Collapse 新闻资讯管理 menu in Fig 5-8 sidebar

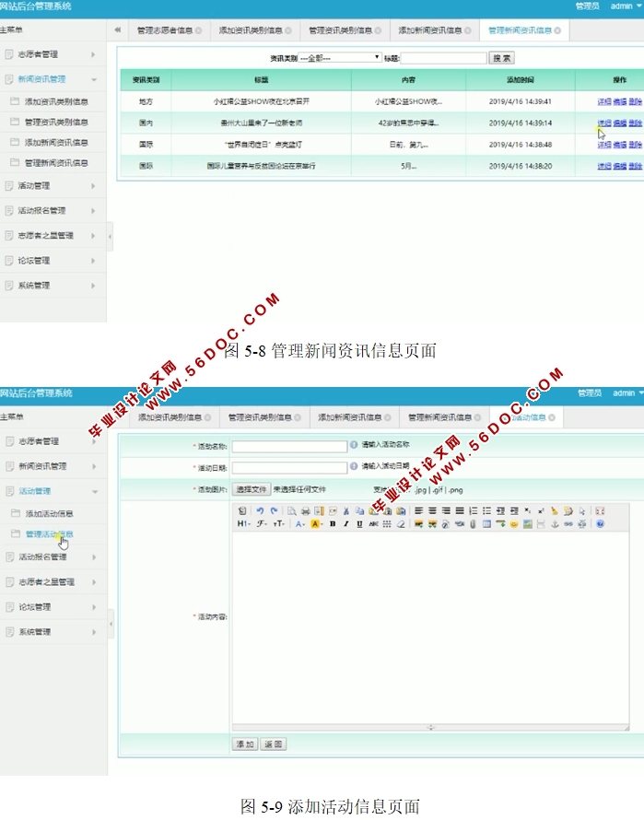tap(51, 79)
